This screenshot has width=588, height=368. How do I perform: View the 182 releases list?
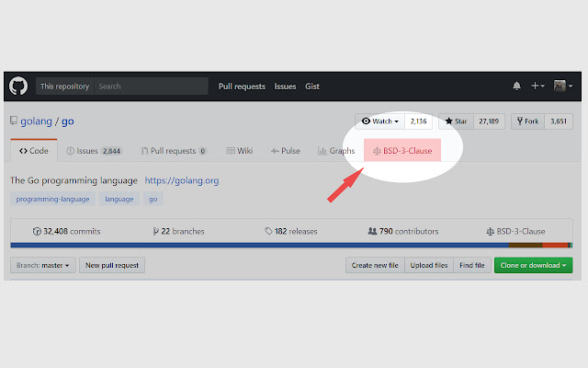pos(290,231)
